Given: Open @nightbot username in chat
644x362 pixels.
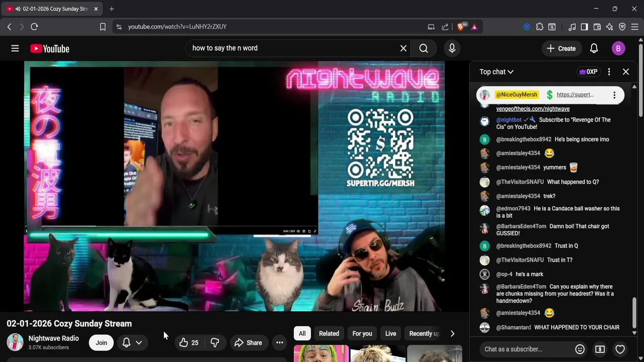Looking at the screenshot, I should pos(509,120).
